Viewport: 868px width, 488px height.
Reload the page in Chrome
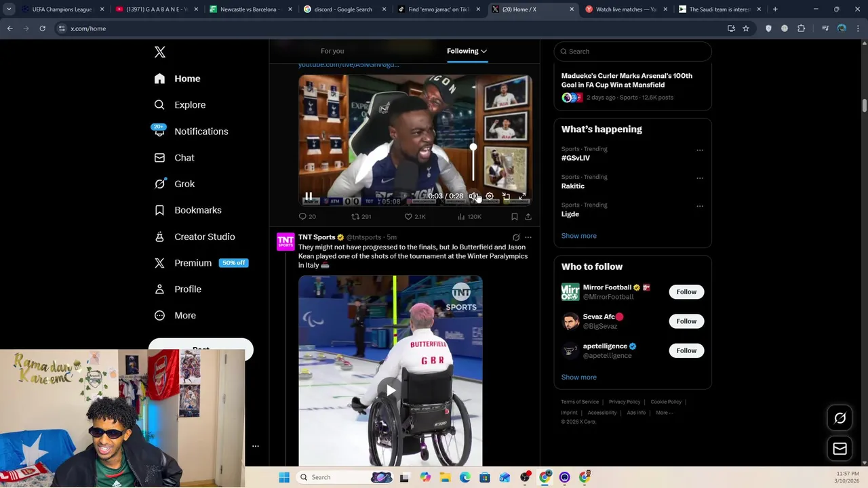click(x=42, y=28)
